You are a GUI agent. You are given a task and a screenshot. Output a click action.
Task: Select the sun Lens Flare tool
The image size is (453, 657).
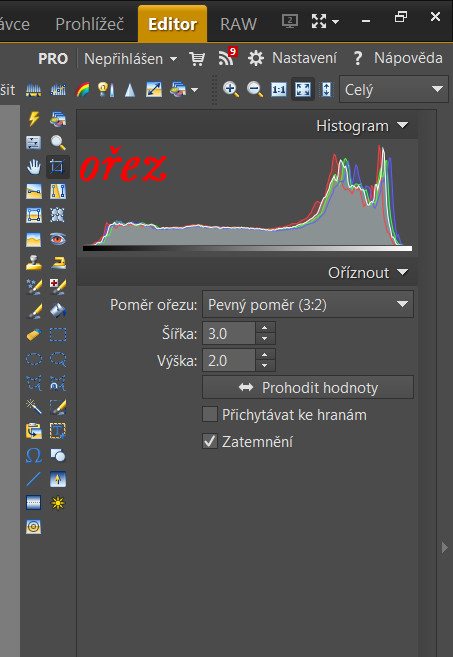pos(58,503)
